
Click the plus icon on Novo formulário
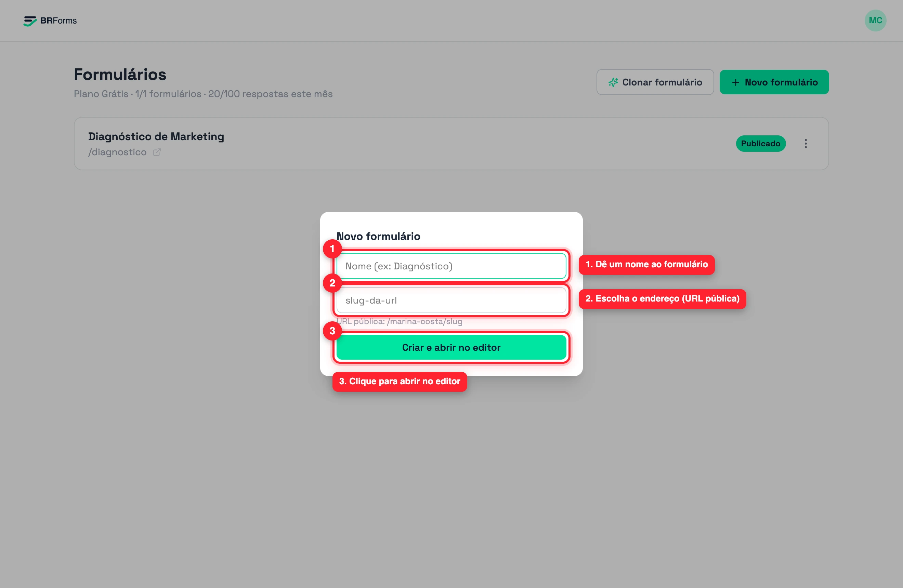tap(735, 82)
